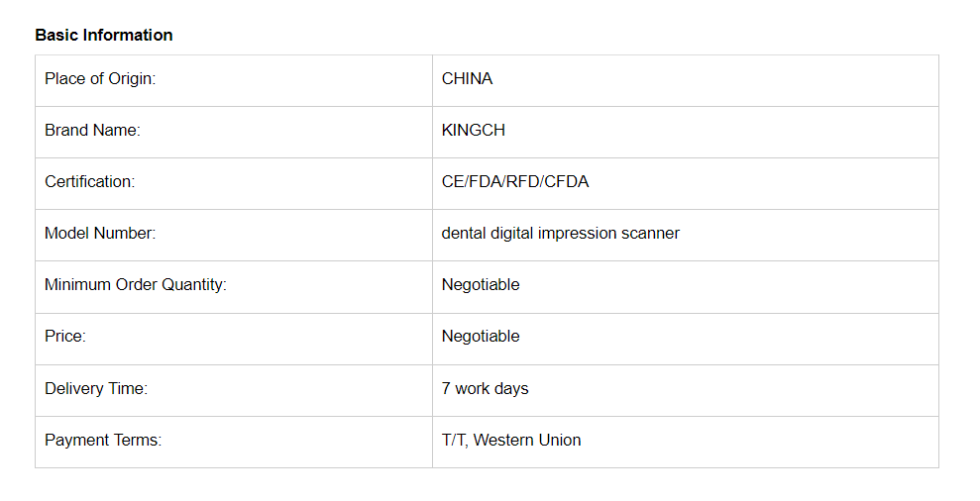Select the Certification label cell
Viewport: 980px width, 501px height.
coord(234,183)
